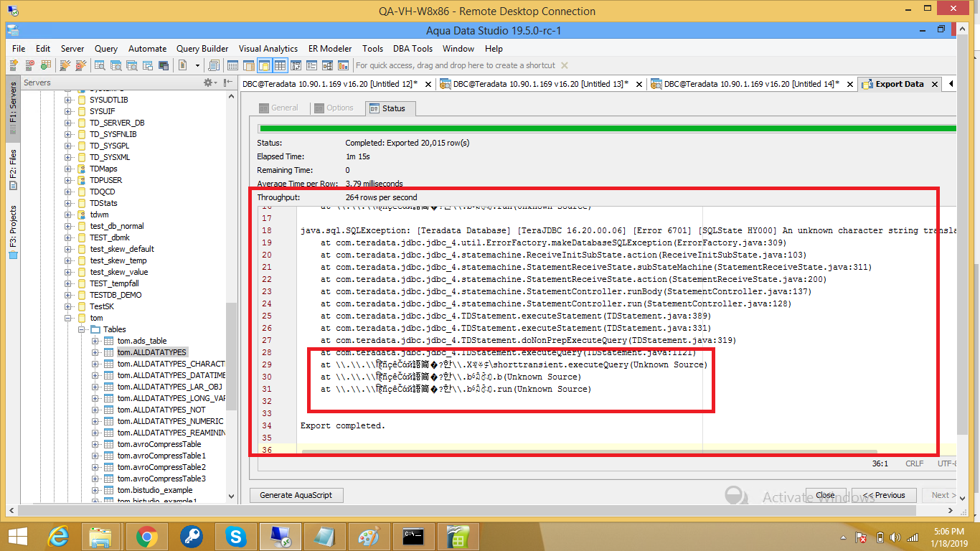Show the hidden editor tabs list arrow
The image size is (980, 551).
point(951,84)
